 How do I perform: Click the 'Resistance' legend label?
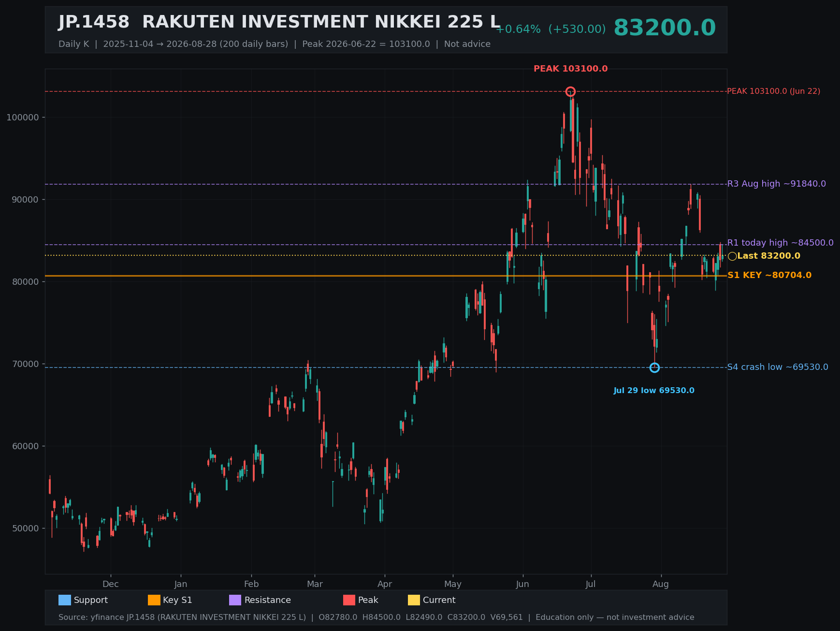[x=268, y=600]
